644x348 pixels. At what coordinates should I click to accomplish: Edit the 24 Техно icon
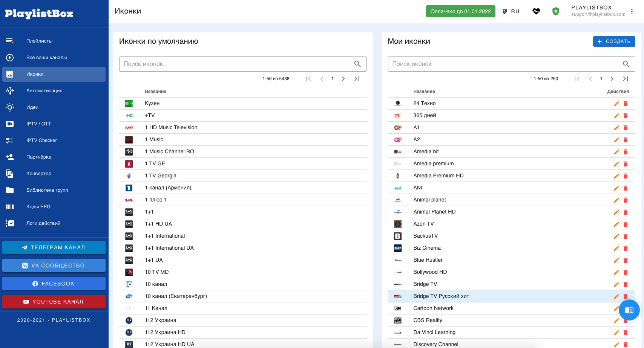pos(616,104)
